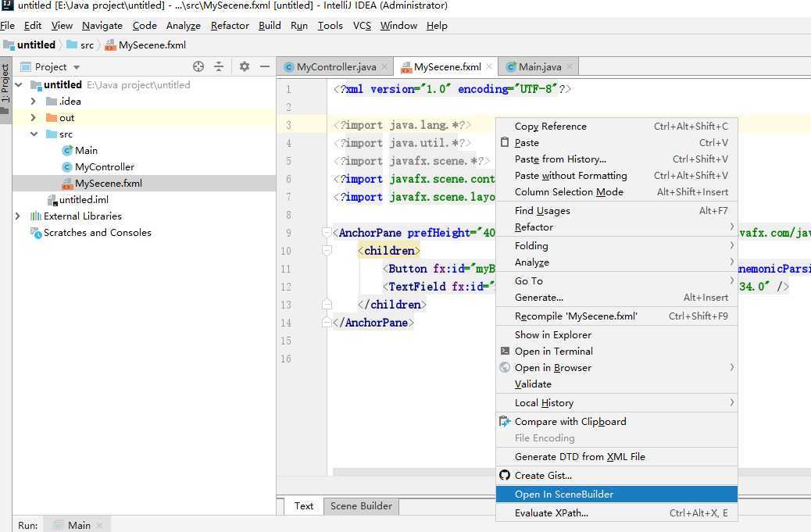Image resolution: width=811 pixels, height=532 pixels.
Task: Close the MyController.java tab
Action: [384, 66]
